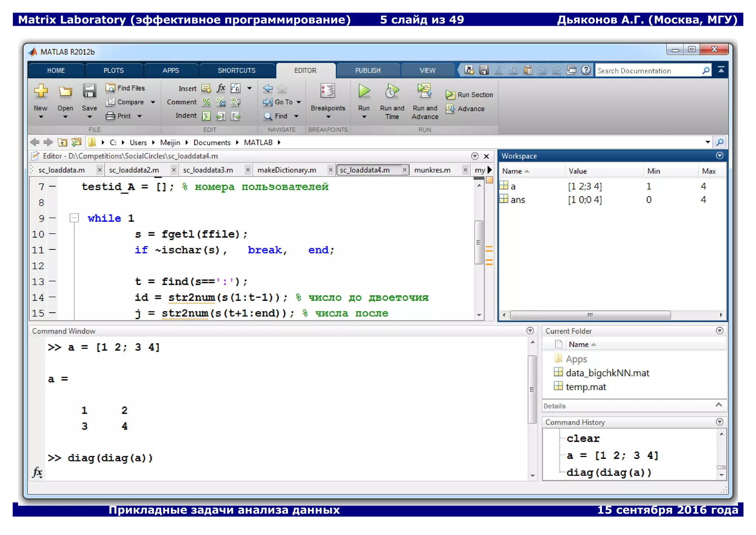Viewport: 756px width, 535px height.
Task: Collapse the Details panel chevron
Action: [718, 405]
